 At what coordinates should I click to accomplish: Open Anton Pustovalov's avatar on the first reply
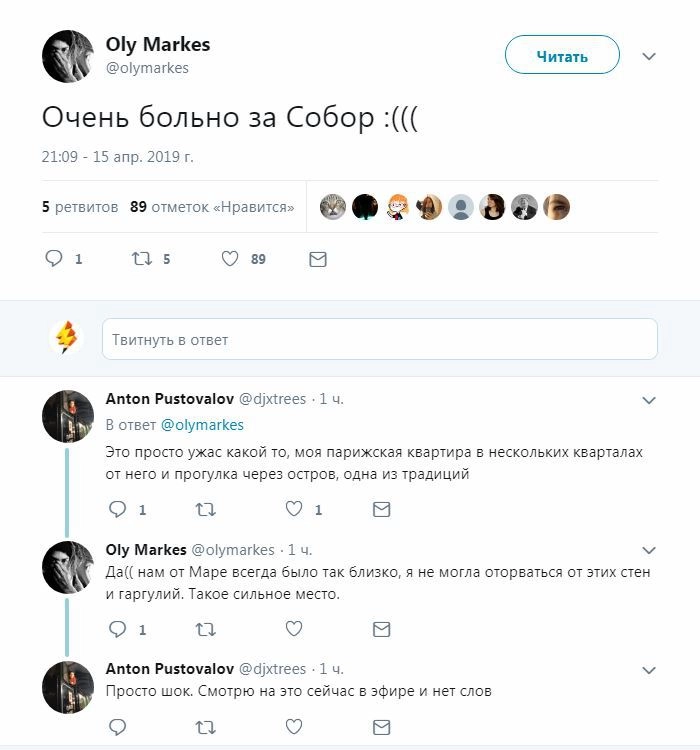point(68,416)
